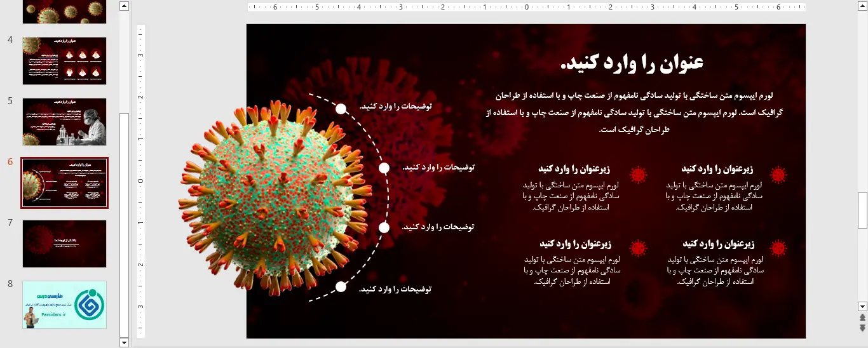Click the up arrow of the thumbnail panel scrollbar
The image size is (868, 348).
click(124, 6)
